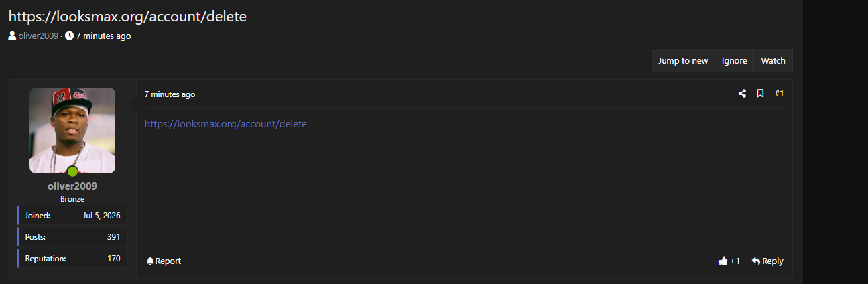The image size is (868, 284).
Task: Ignore this thread
Action: click(x=734, y=61)
